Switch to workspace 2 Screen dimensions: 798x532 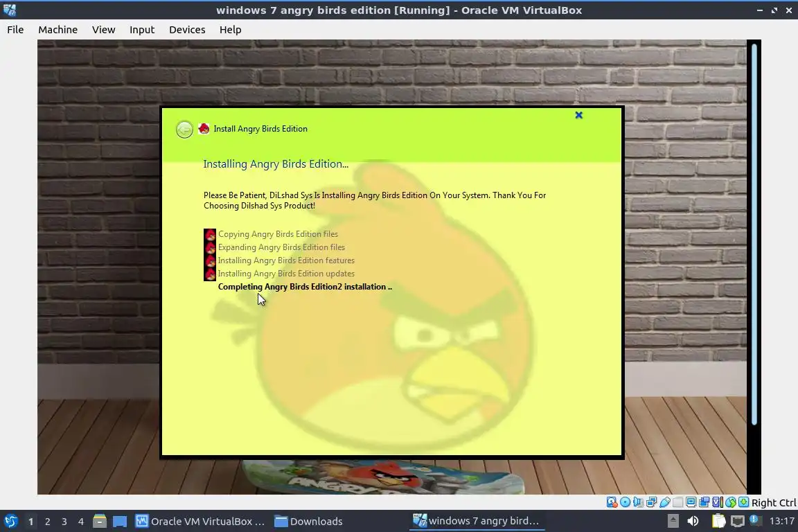tap(47, 522)
